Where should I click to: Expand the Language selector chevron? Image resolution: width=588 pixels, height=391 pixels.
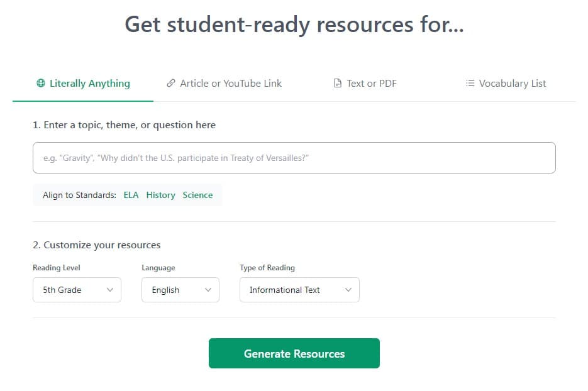coord(209,290)
